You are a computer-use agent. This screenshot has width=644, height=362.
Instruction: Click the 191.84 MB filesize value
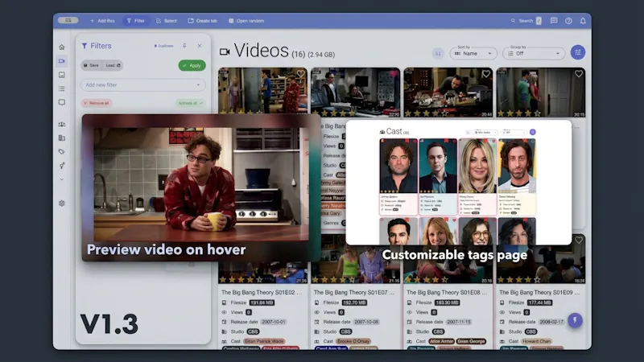coord(262,302)
